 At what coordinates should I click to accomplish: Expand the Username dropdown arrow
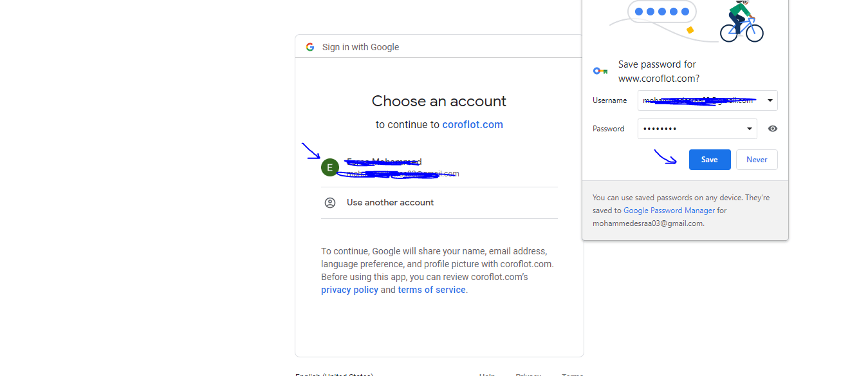point(770,100)
